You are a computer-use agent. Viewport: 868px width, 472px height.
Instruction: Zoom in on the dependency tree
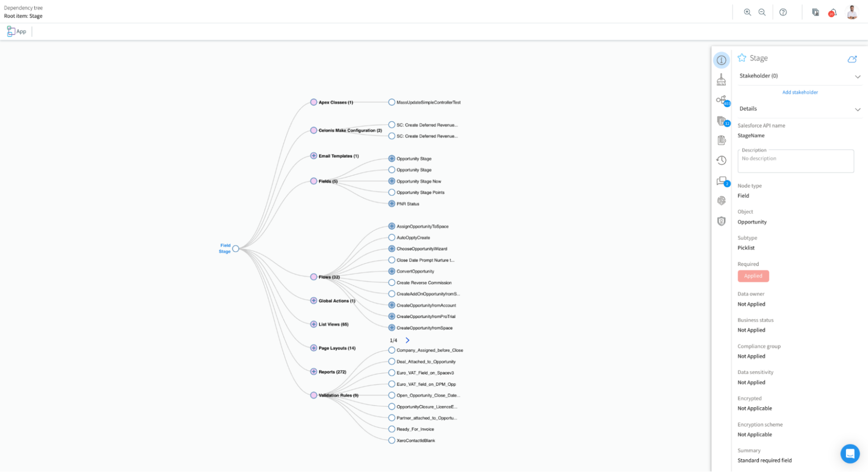(747, 12)
